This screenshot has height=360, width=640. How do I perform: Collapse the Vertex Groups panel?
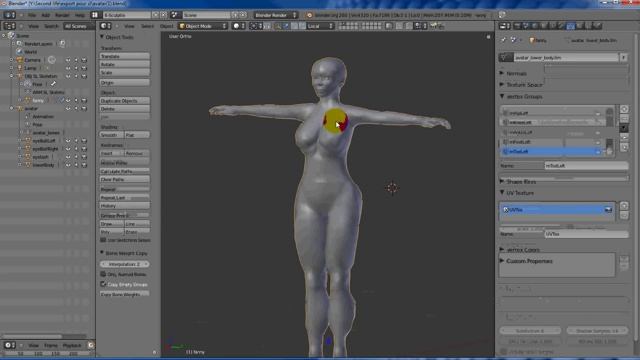tap(502, 96)
